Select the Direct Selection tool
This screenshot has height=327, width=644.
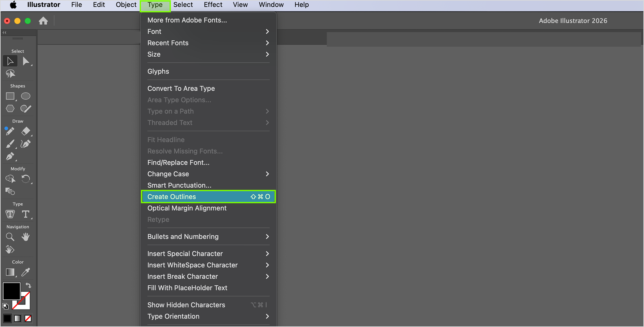point(26,61)
